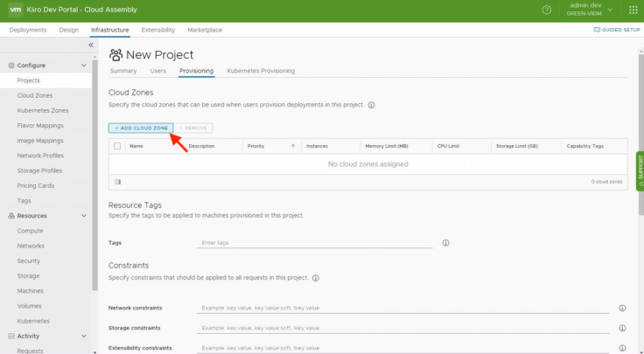Viewport: 644px width, 354px height.
Task: Click the sidebar vertical scrollbar
Action: click(94, 176)
